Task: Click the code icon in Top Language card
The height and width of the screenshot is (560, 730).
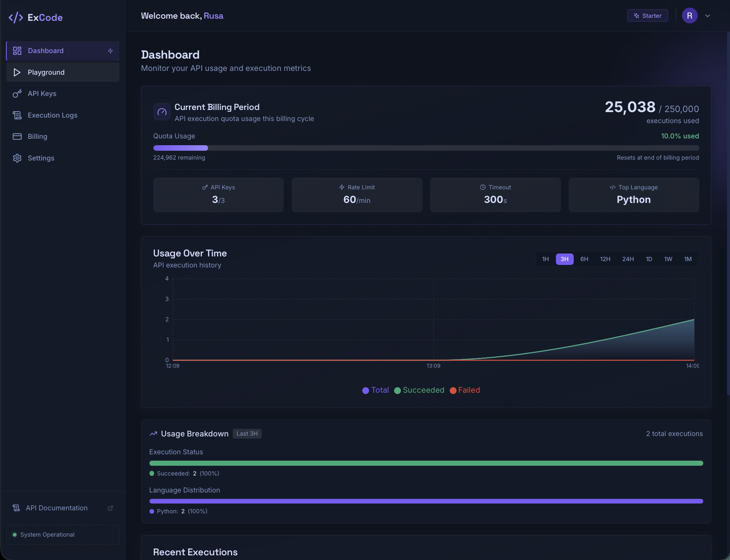Action: coord(613,187)
